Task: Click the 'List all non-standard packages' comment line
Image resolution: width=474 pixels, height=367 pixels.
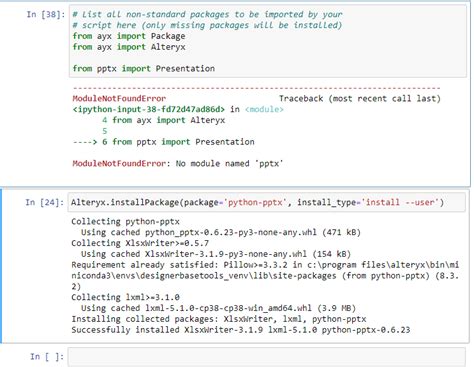Action: pyautogui.click(x=207, y=14)
